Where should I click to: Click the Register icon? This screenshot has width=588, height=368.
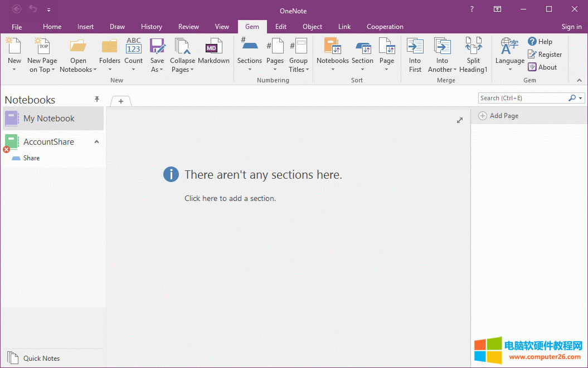click(x=532, y=55)
